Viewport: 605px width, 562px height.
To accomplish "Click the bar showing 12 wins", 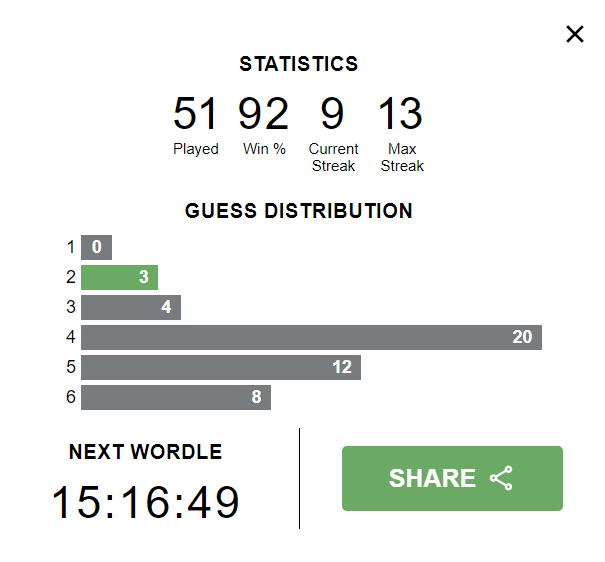I will pyautogui.click(x=220, y=367).
